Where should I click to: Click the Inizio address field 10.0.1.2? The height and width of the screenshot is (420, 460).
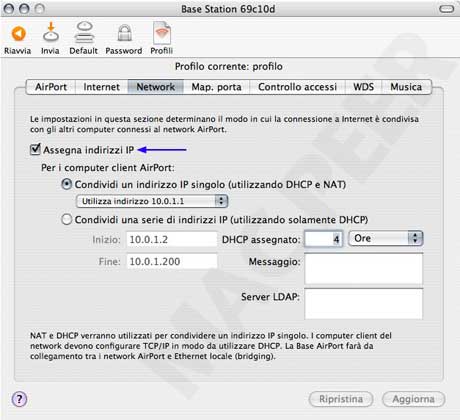pos(172,239)
